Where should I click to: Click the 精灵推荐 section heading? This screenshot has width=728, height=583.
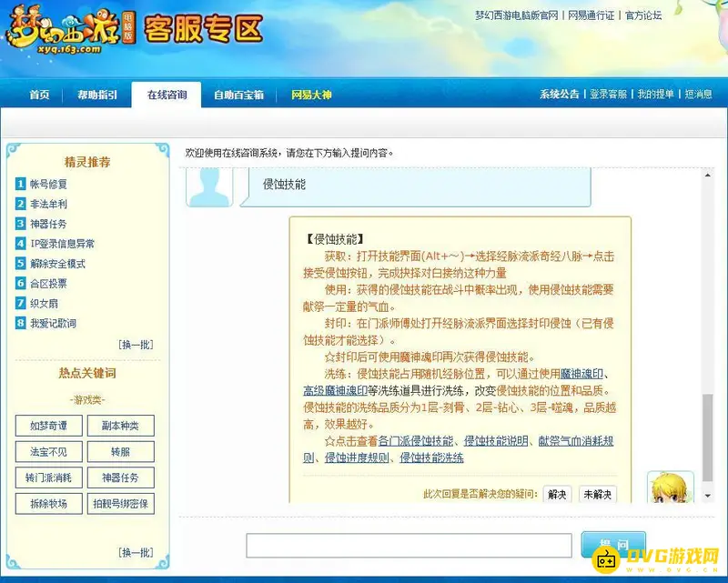[87, 163]
